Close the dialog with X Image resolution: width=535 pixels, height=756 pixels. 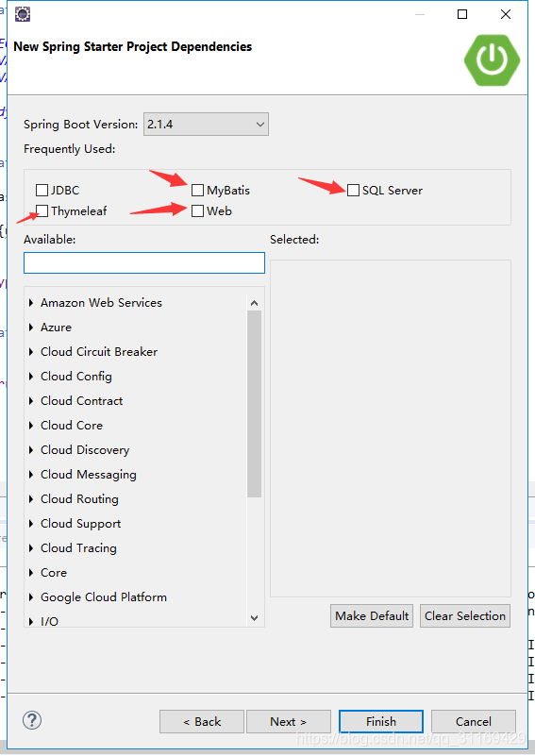[x=506, y=14]
